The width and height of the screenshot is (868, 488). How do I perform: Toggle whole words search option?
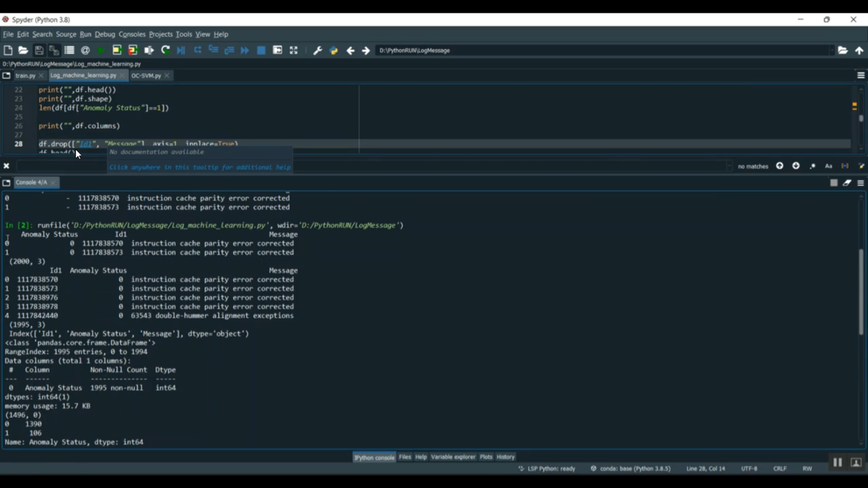845,166
